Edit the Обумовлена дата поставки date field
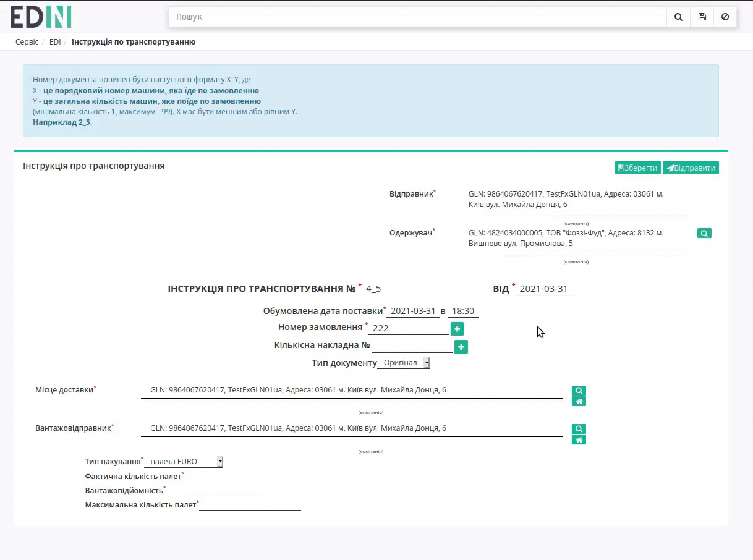The height and width of the screenshot is (560, 753). click(413, 311)
